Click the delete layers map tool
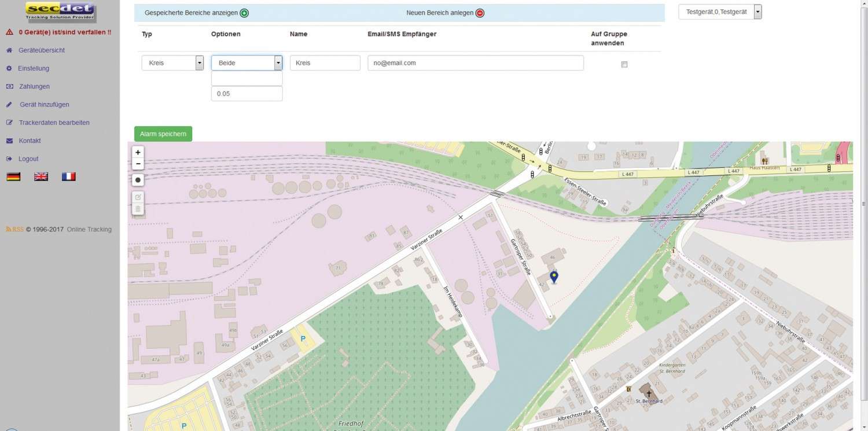The image size is (868, 431). (138, 209)
